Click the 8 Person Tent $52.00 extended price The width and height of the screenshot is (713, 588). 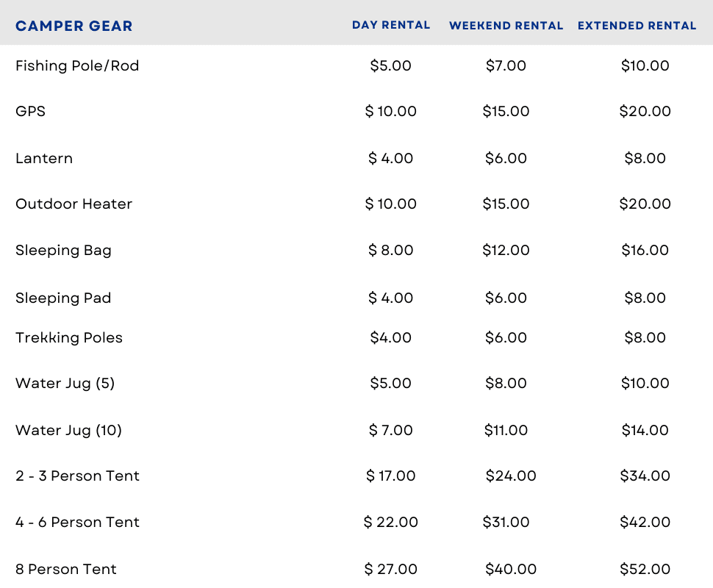tap(645, 569)
